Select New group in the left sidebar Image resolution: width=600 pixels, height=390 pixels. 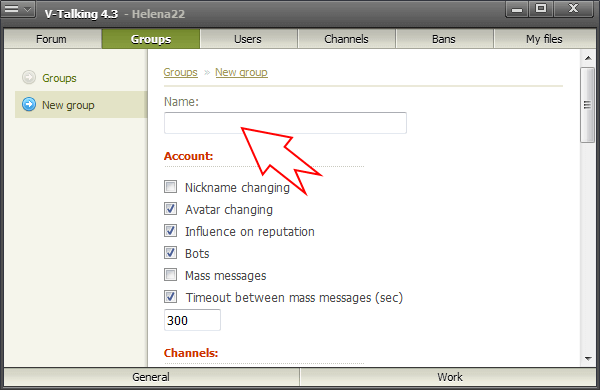coord(81,104)
